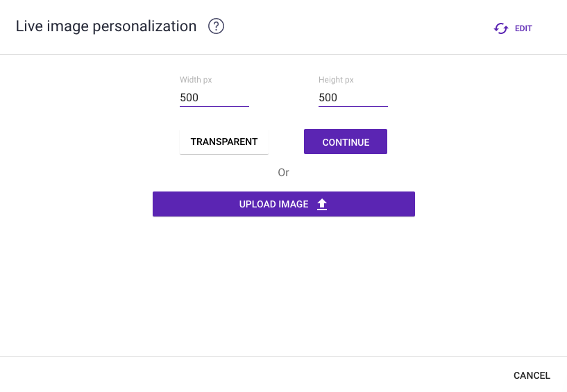Click the "Live image personalization" title

pyautogui.click(x=106, y=26)
